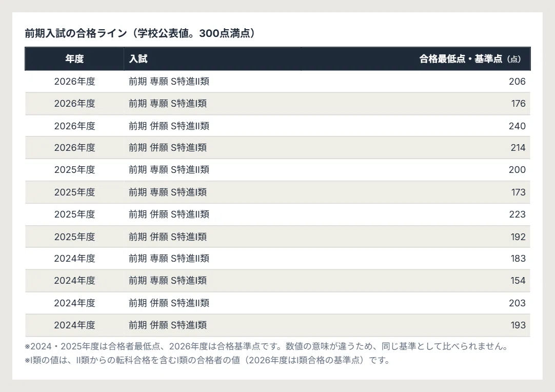Screen dimensions: 555x392
Task: Click 2026年度 in the 240 row
Action: tap(75, 126)
